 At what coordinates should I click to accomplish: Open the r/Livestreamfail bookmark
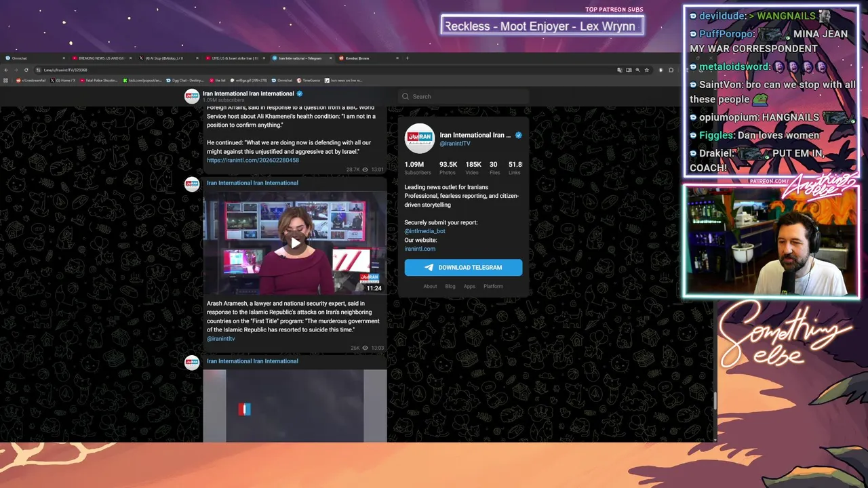pyautogui.click(x=31, y=81)
